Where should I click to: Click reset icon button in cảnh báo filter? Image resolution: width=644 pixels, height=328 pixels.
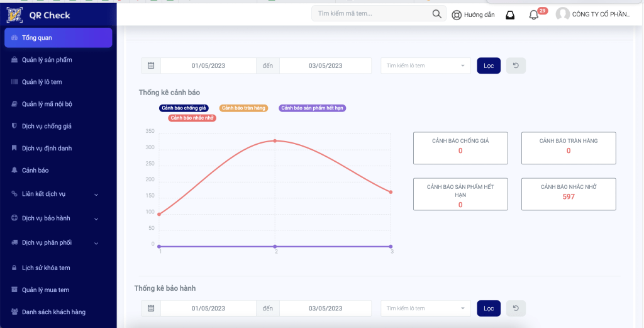coord(516,65)
